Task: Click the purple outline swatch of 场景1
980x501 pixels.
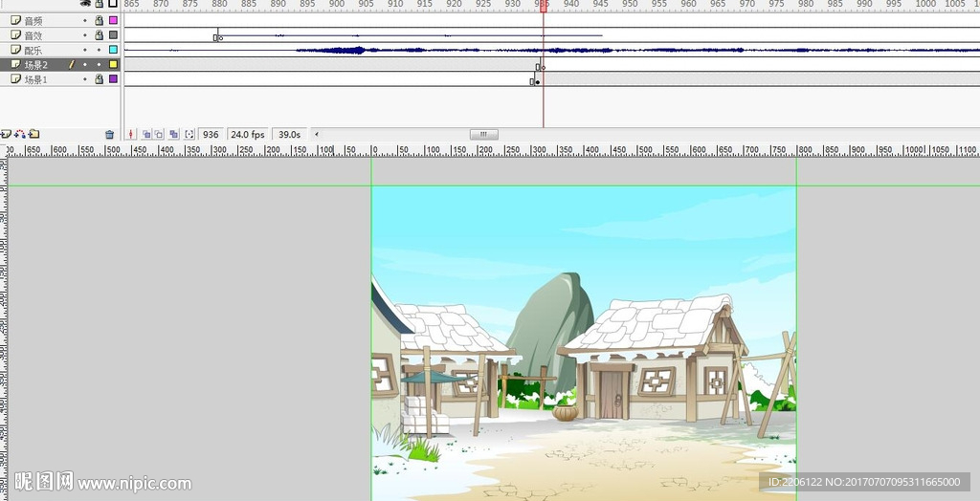Action: [113, 78]
